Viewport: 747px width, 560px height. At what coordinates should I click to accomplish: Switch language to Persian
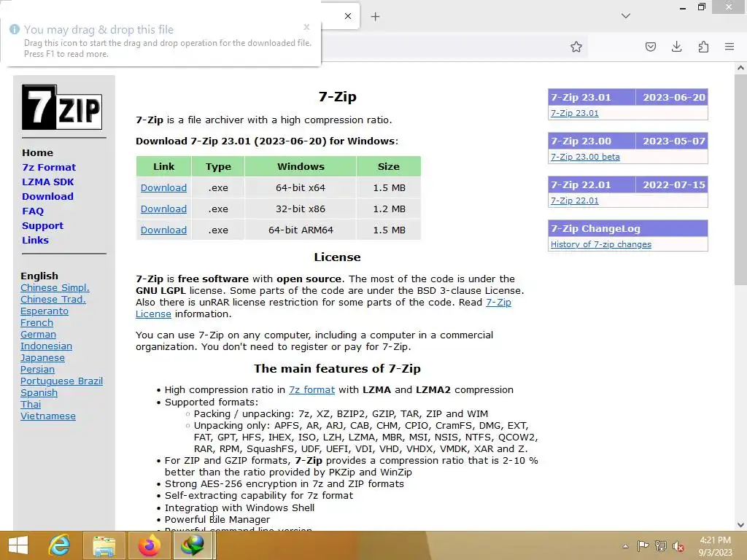click(37, 369)
